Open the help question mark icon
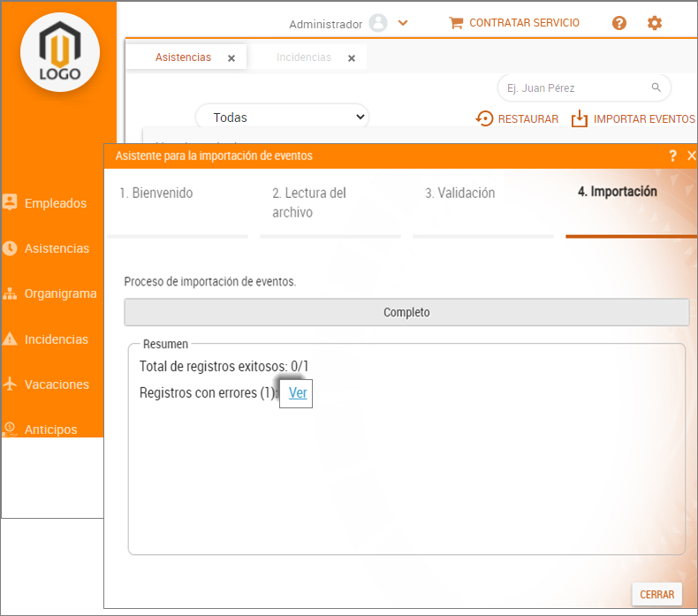This screenshot has width=698, height=616. [619, 23]
